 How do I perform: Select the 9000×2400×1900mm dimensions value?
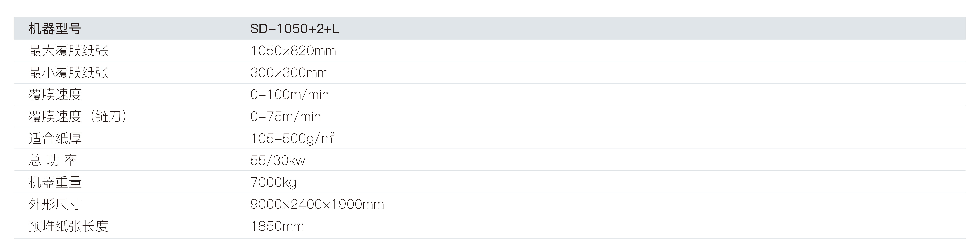317,204
